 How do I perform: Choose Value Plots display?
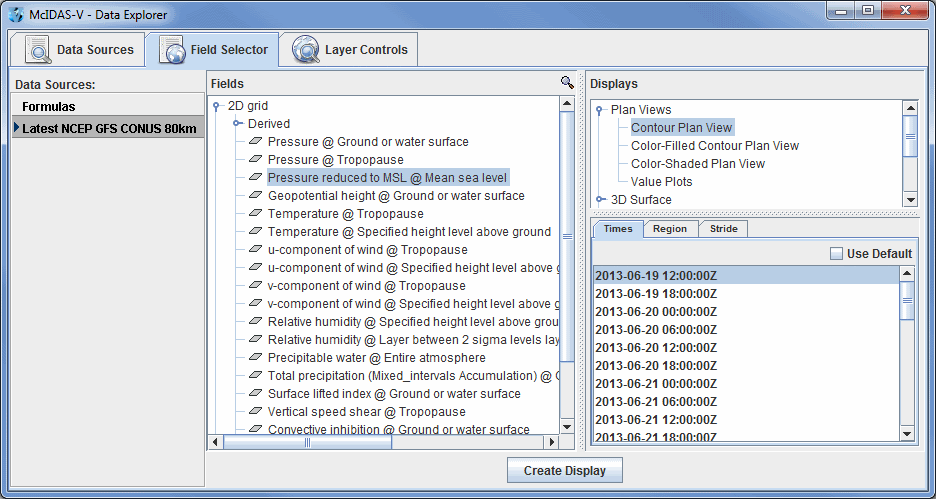click(x=661, y=181)
